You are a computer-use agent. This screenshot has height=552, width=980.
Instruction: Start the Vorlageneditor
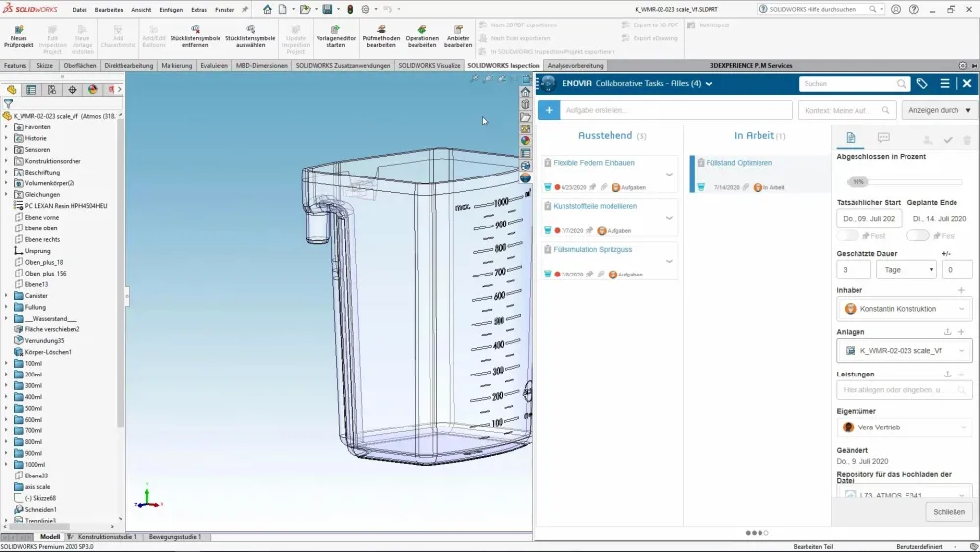coord(335,37)
